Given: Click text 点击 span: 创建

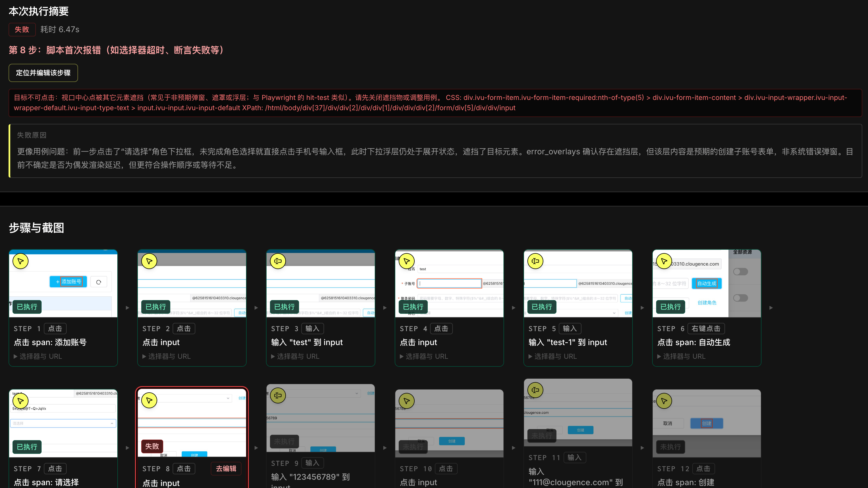Looking at the screenshot, I should (686, 482).
